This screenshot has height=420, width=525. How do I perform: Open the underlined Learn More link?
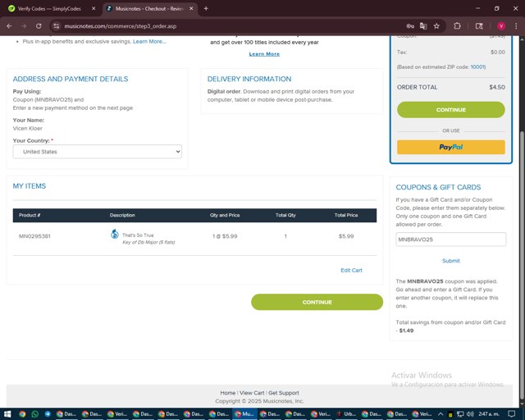coord(264,54)
